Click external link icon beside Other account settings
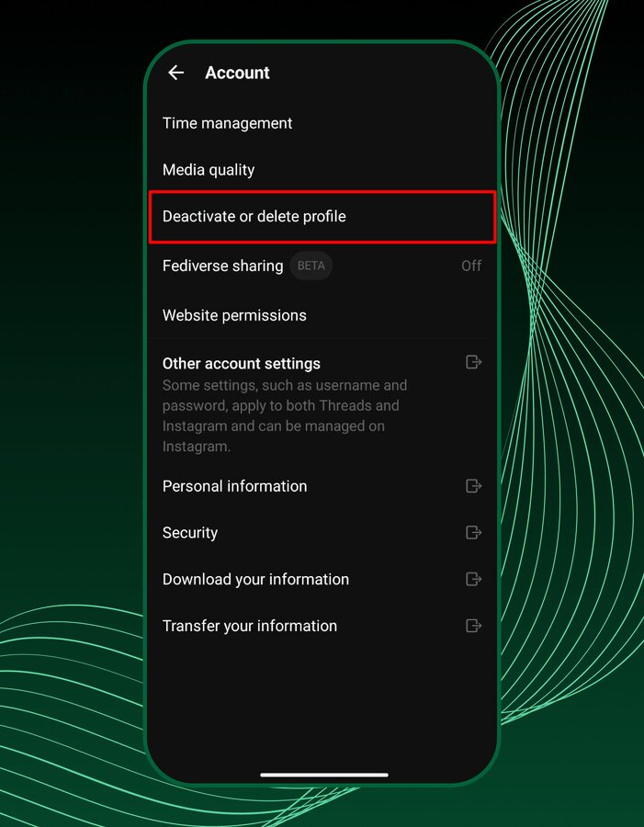The height and width of the screenshot is (827, 644). click(473, 362)
